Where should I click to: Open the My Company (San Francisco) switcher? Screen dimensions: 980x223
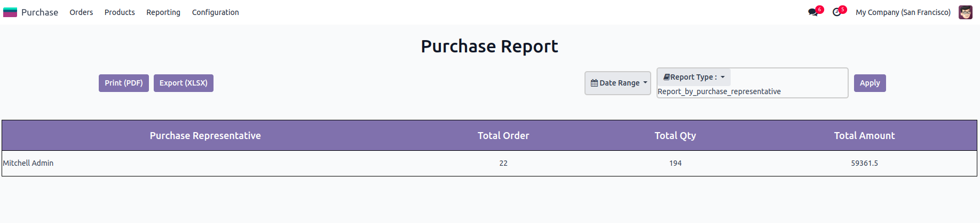903,12
